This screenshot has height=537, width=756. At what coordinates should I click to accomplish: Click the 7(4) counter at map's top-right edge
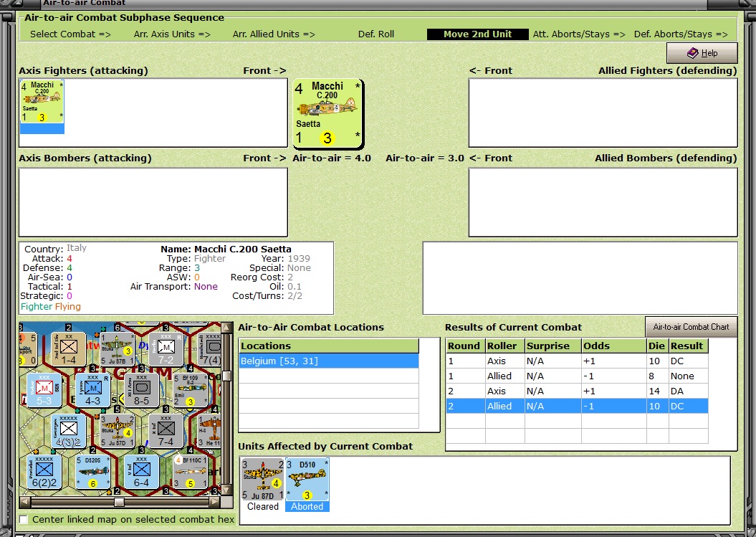point(211,348)
